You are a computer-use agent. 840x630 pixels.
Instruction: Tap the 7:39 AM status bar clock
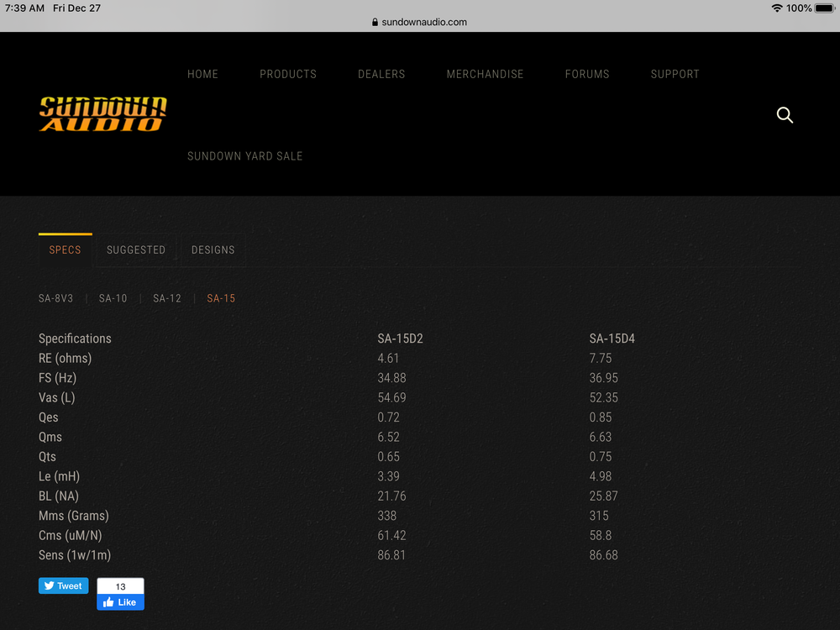(x=24, y=8)
